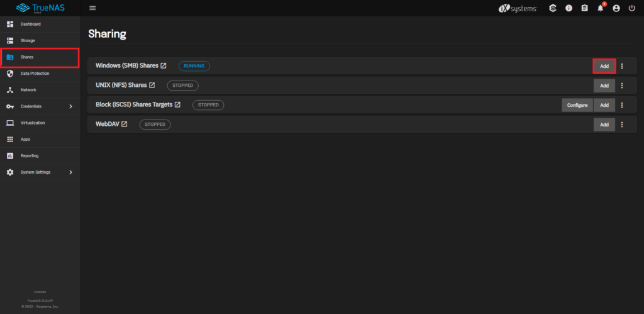The width and height of the screenshot is (644, 314).
Task: Click Configure for iSCSI Shares Targets
Action: [x=577, y=105]
